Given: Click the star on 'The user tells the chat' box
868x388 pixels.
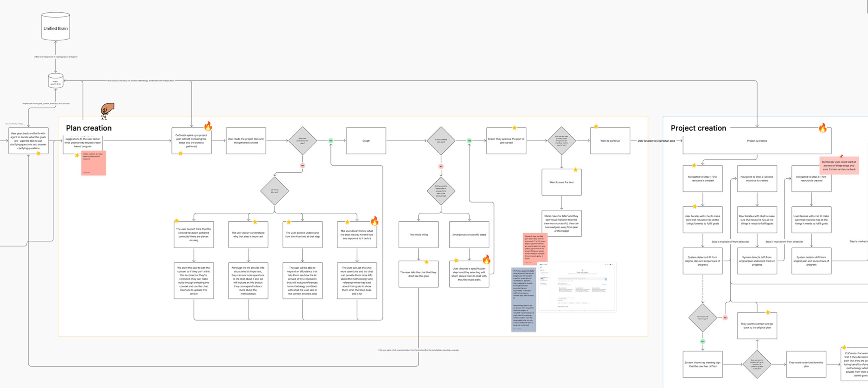Looking at the screenshot, I should (426, 262).
